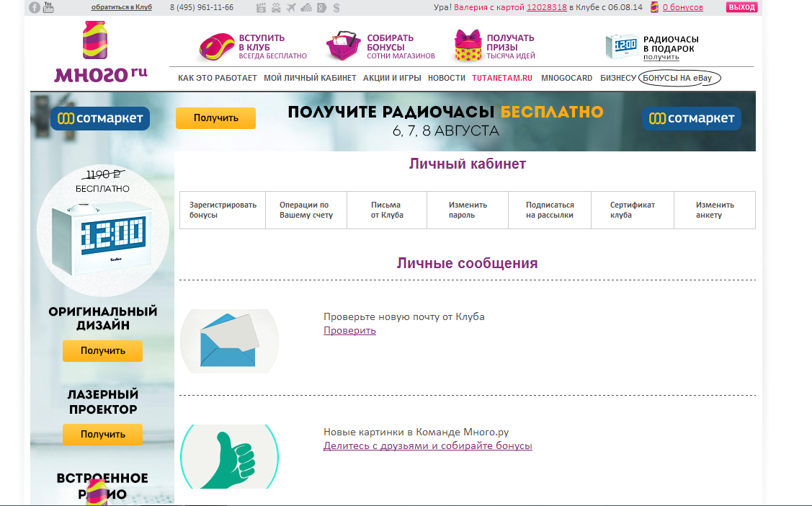Click the Много.ru logo
812x506 pixels.
tap(101, 52)
